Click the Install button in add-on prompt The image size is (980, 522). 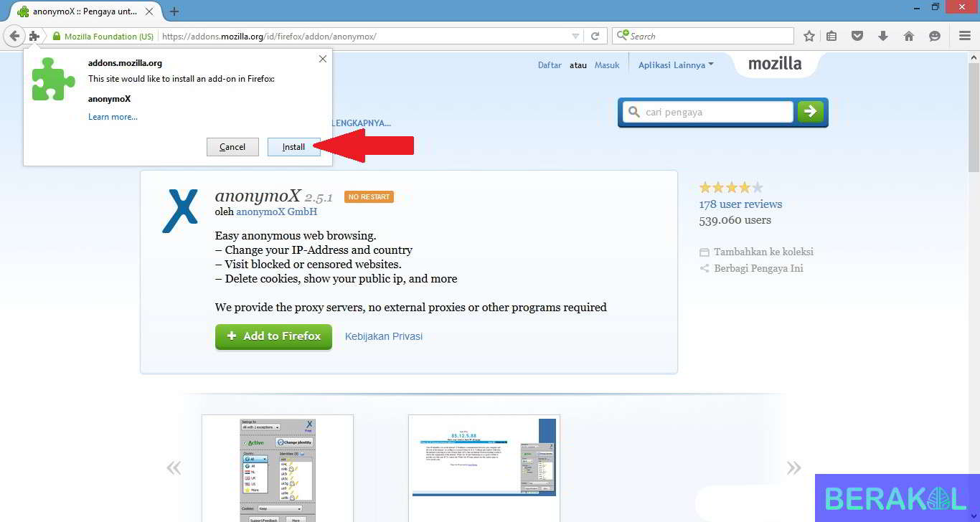293,147
